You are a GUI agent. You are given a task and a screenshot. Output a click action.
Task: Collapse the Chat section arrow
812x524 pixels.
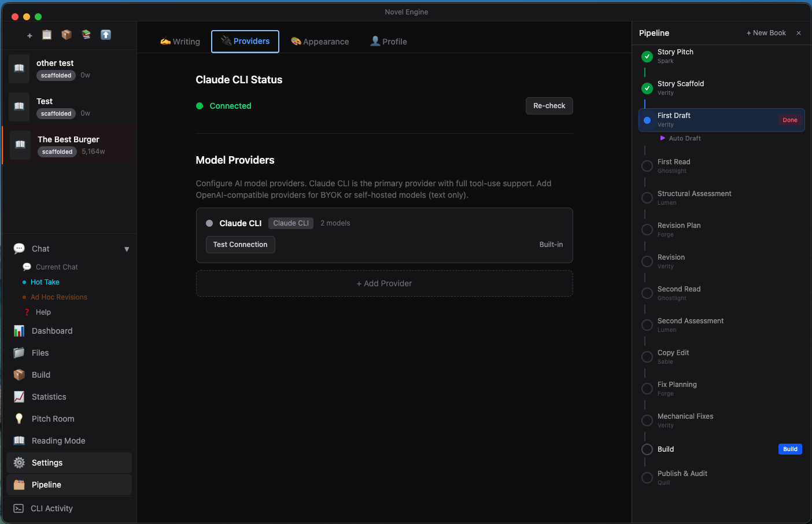pyautogui.click(x=127, y=249)
